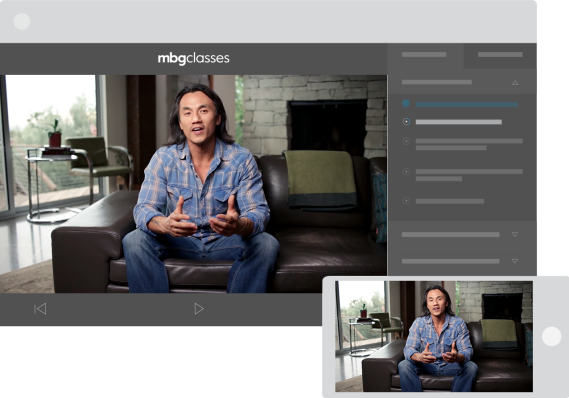Click the play circle icon of the fourth lesson
This screenshot has width=569, height=398.
[x=406, y=171]
